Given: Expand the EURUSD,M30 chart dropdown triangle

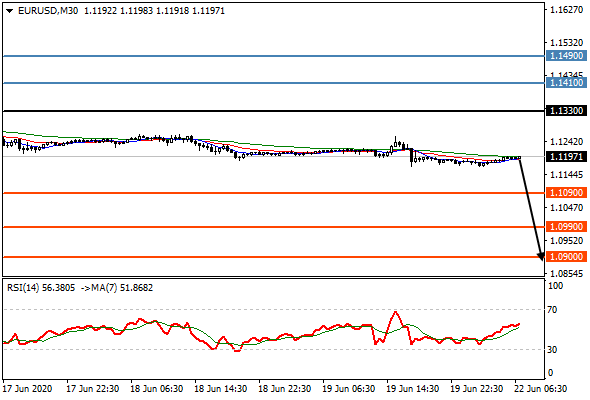Looking at the screenshot, I should coord(10,11).
